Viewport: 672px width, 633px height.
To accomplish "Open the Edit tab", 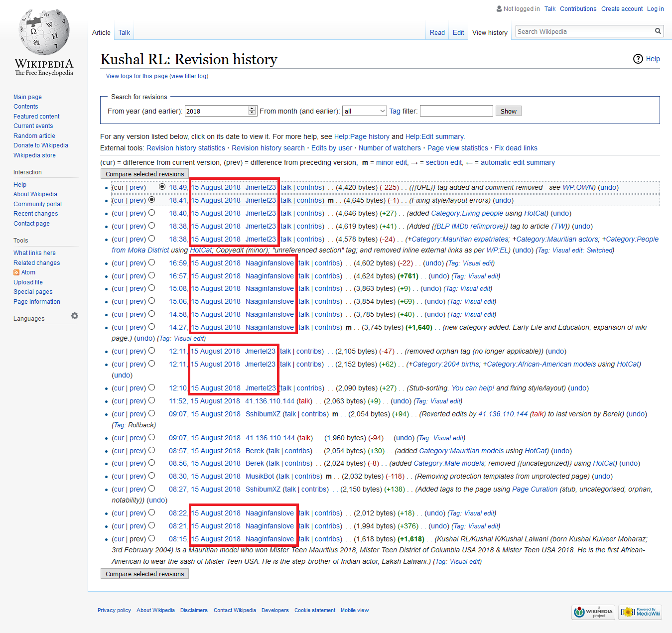I will click(x=458, y=32).
